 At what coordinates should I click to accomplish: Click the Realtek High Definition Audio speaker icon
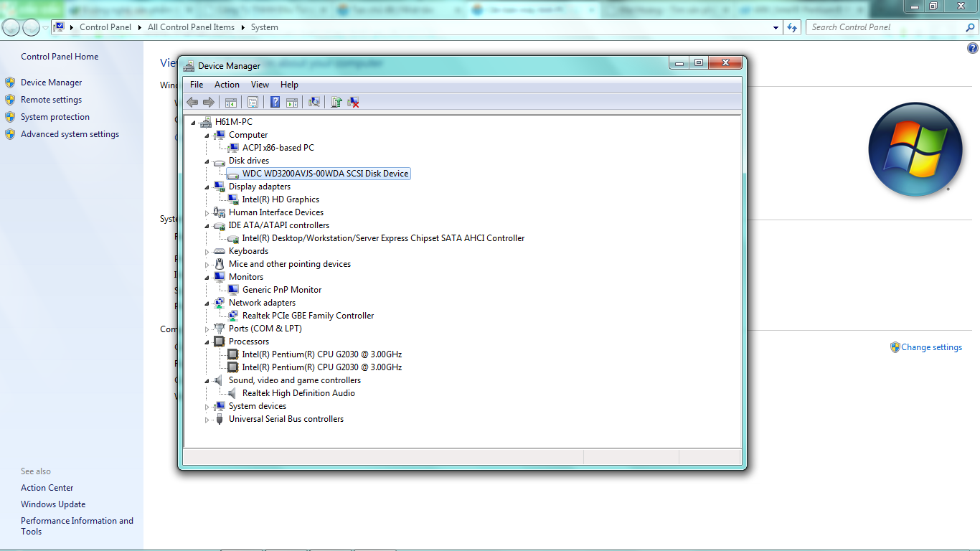tap(233, 393)
